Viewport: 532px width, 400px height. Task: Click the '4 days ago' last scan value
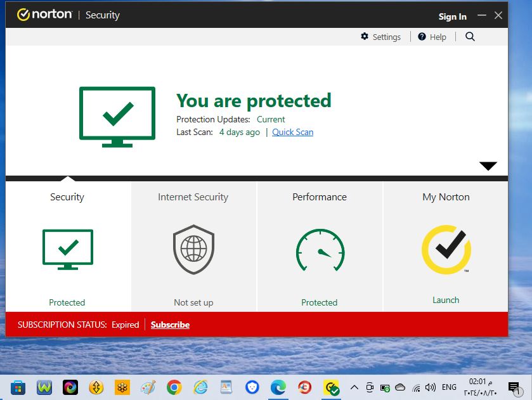240,132
